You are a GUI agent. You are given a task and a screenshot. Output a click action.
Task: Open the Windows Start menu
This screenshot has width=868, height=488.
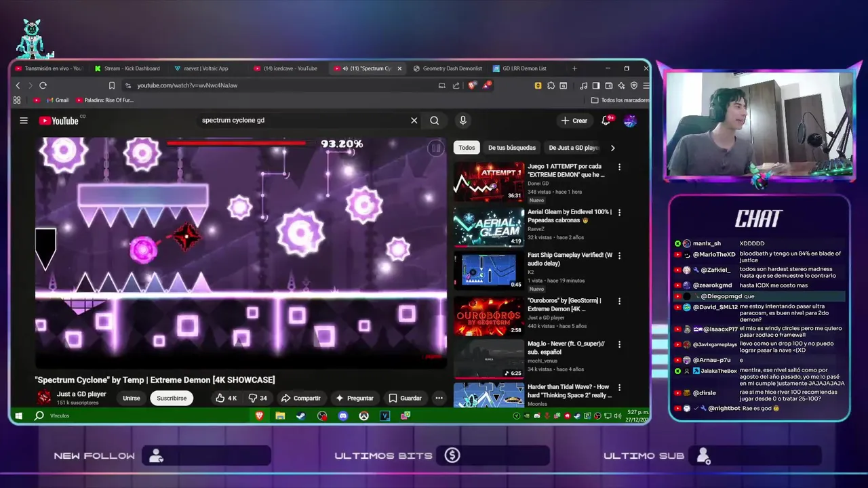point(19,415)
